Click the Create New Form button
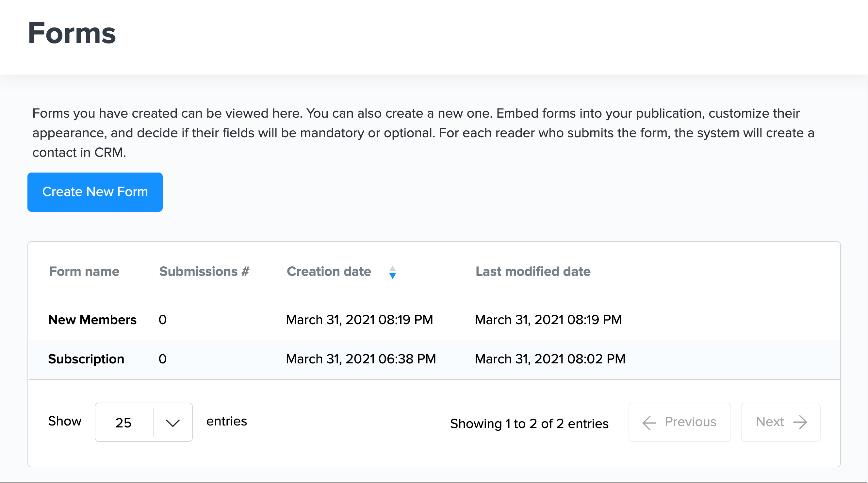 coord(95,192)
